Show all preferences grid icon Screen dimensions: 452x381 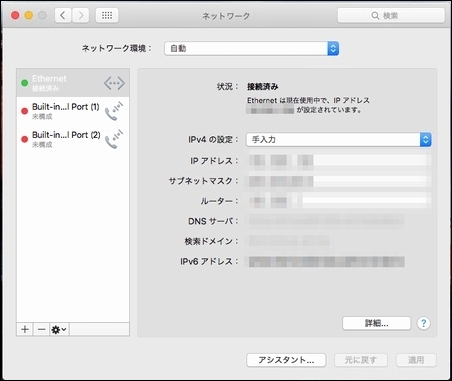[x=107, y=15]
